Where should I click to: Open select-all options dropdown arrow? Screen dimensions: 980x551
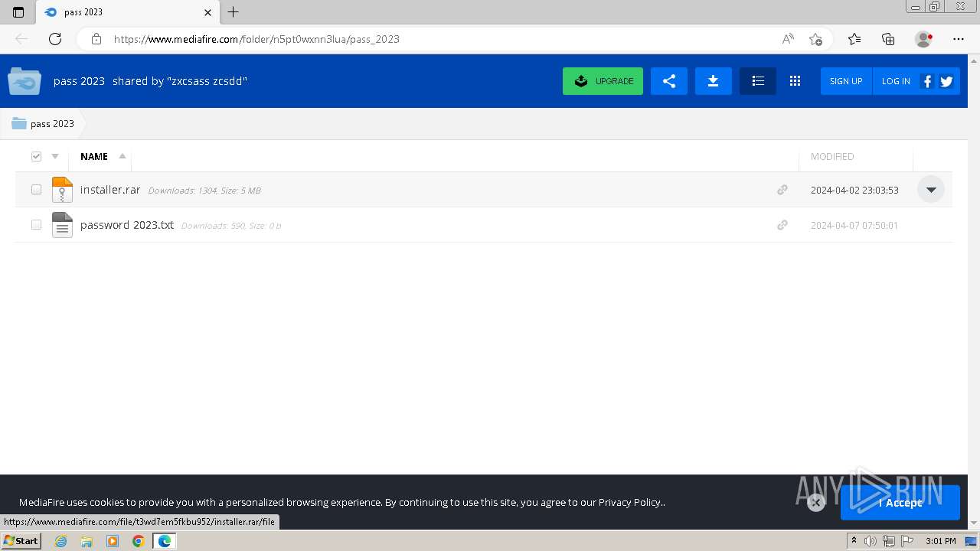[54, 156]
